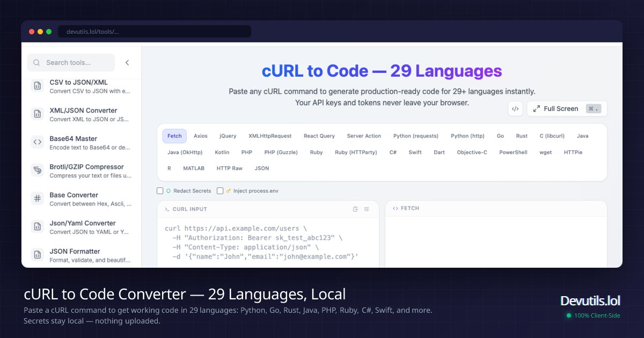Choose the MATLAB language tab
This screenshot has height=338, width=644.
(194, 168)
